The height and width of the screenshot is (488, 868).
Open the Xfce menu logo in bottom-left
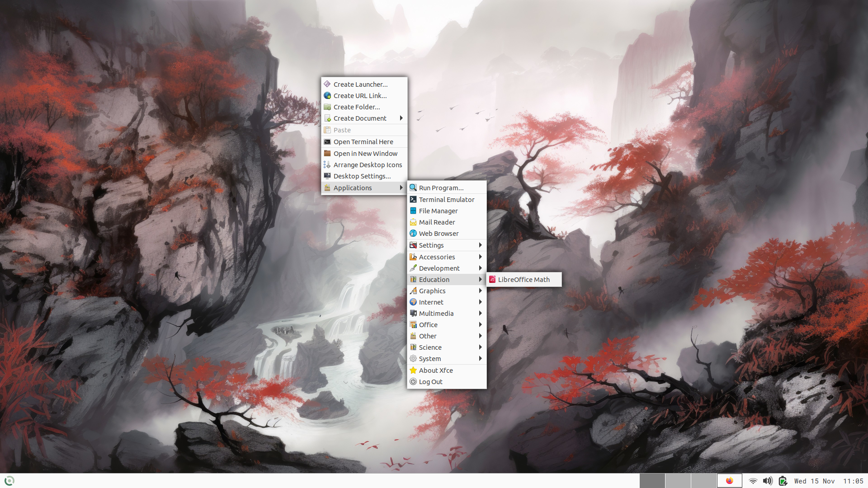click(9, 481)
